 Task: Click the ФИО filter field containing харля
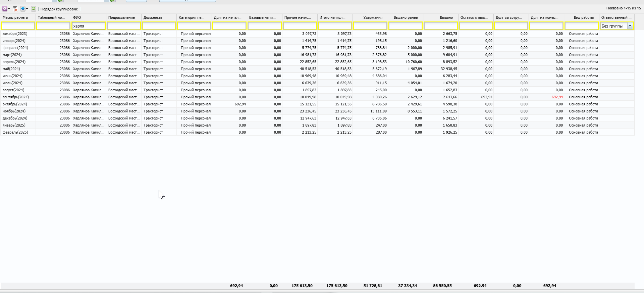pos(89,26)
